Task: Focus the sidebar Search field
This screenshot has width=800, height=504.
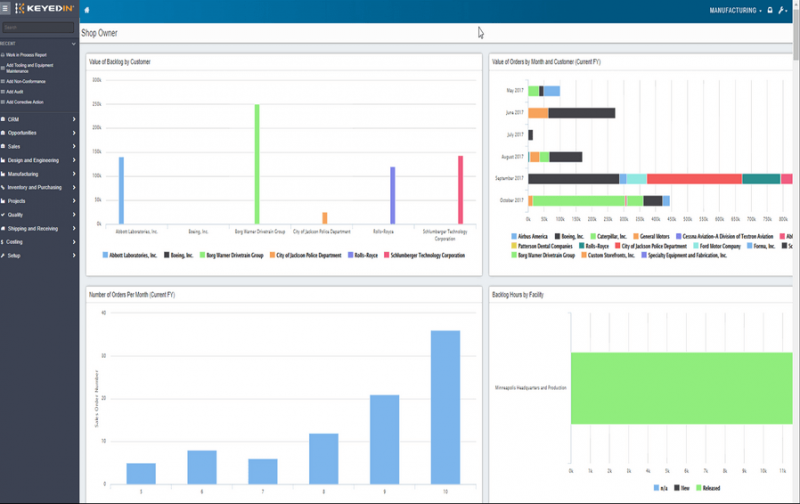Action: (38, 28)
